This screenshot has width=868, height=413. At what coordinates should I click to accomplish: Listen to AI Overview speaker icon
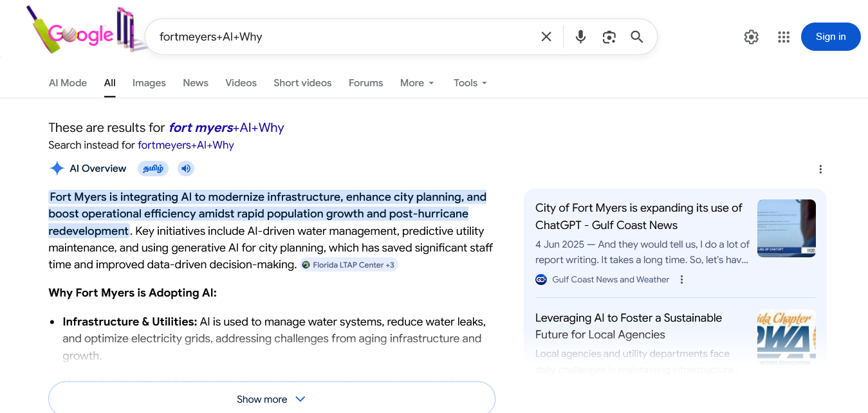186,169
